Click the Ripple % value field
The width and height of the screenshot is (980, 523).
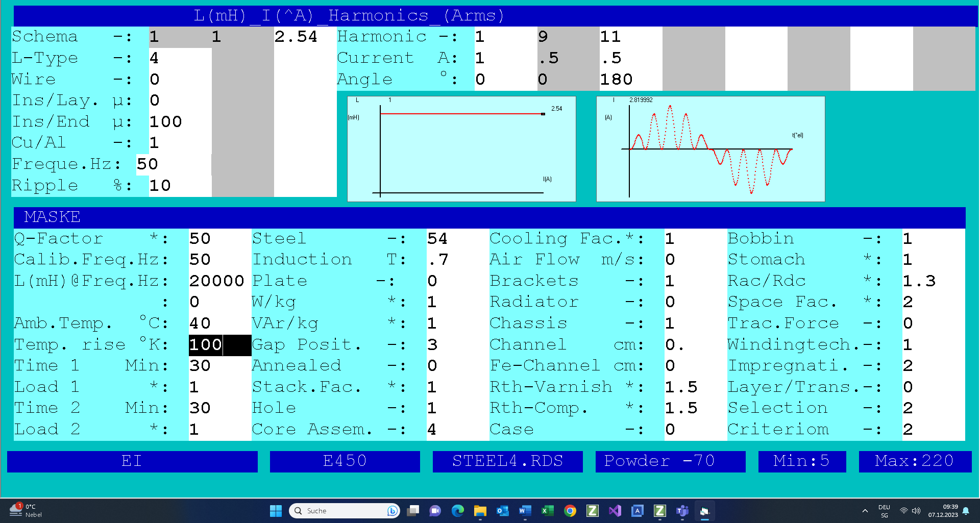[x=180, y=186]
